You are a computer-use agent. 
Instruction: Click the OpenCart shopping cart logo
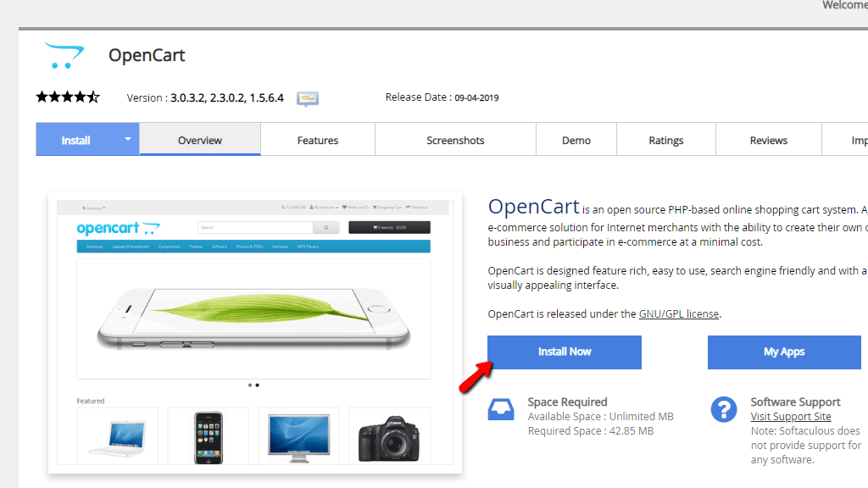[x=64, y=56]
